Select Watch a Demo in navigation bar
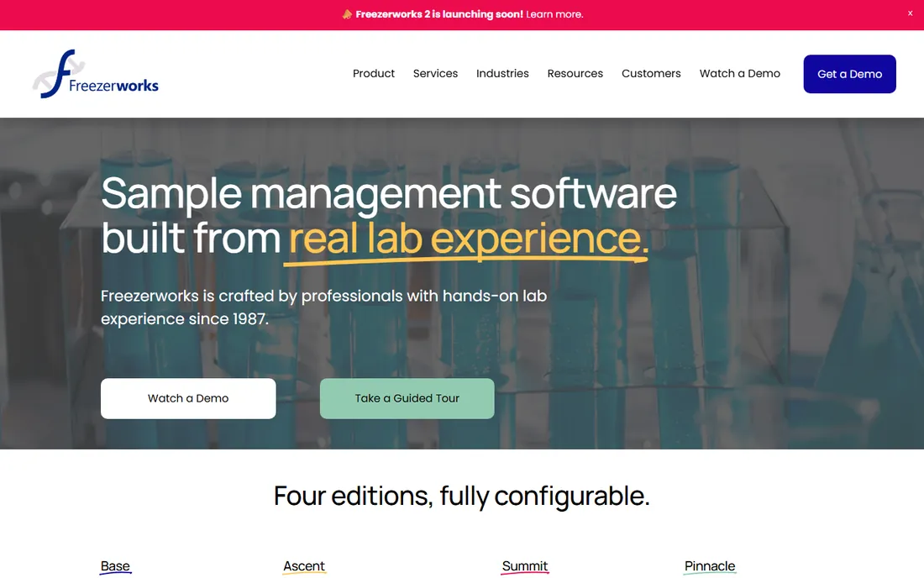Screen dimensions: 924x578 pyautogui.click(x=739, y=74)
